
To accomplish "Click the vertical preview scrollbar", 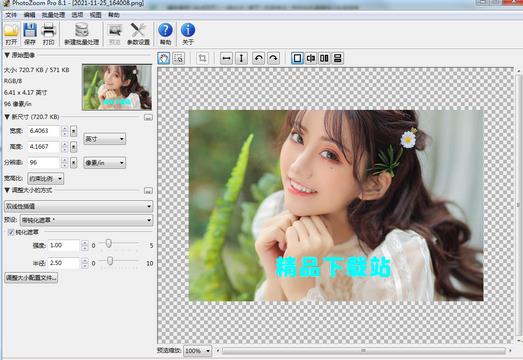I will [x=518, y=205].
